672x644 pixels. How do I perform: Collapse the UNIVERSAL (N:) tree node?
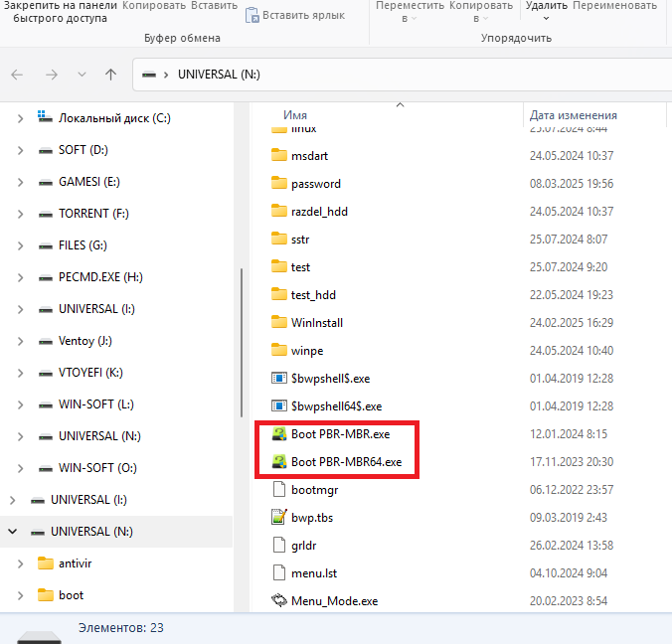(x=13, y=532)
